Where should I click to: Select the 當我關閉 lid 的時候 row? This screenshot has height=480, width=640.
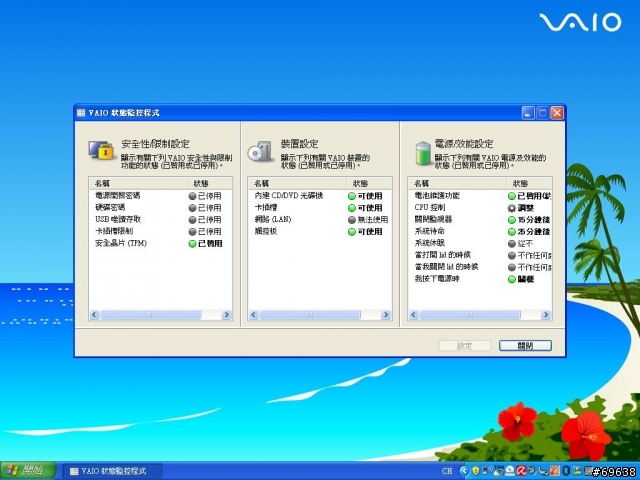[480, 267]
